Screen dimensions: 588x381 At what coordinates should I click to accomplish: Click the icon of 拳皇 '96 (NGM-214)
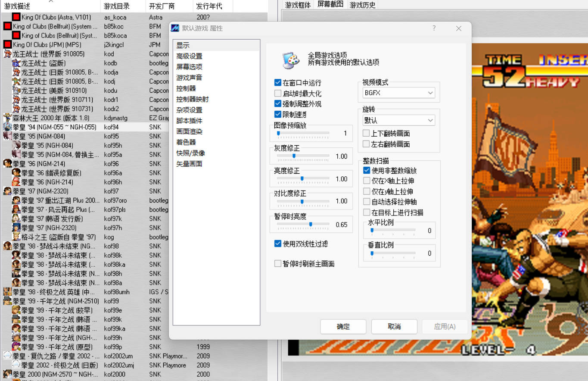click(x=7, y=164)
